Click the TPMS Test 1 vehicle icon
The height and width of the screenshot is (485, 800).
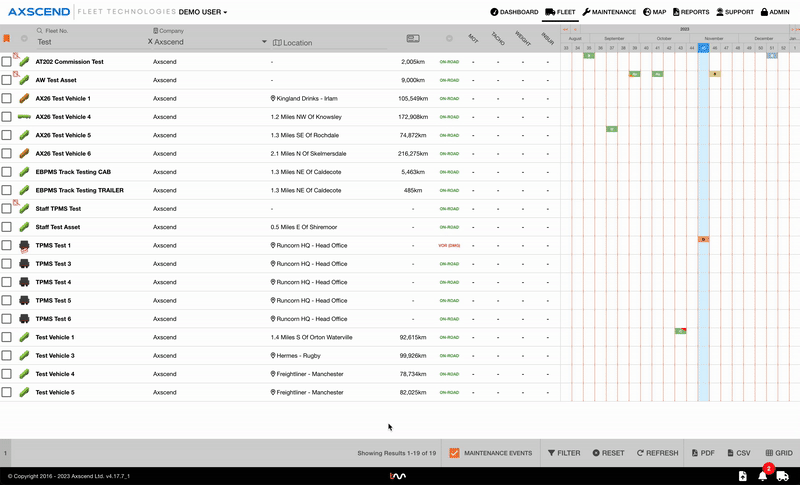25,245
